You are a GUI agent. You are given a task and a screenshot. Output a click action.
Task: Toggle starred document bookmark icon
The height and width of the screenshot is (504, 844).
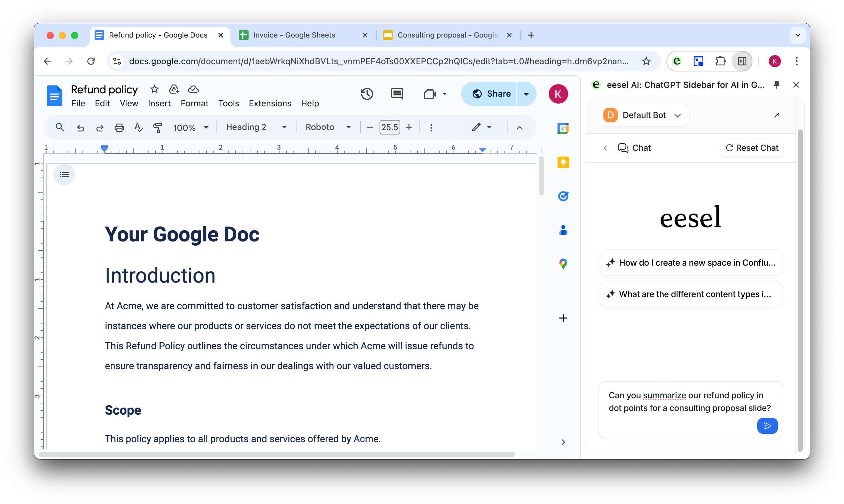tap(154, 89)
